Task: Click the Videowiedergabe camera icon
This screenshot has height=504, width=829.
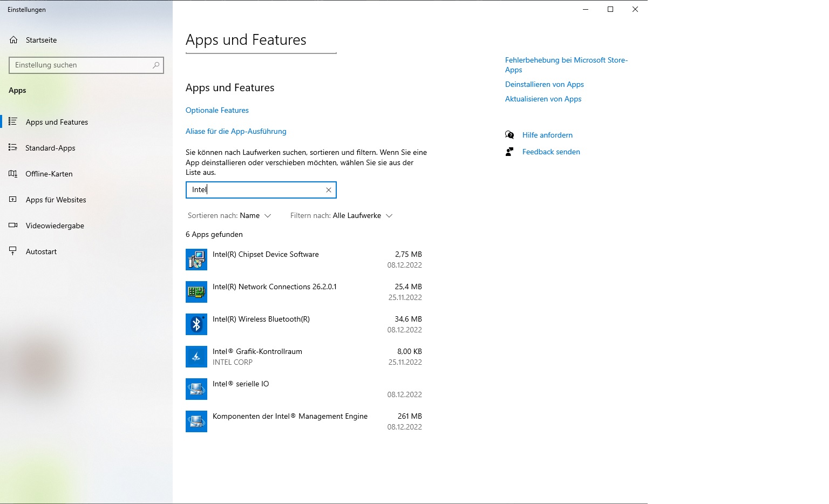Action: 13,225
